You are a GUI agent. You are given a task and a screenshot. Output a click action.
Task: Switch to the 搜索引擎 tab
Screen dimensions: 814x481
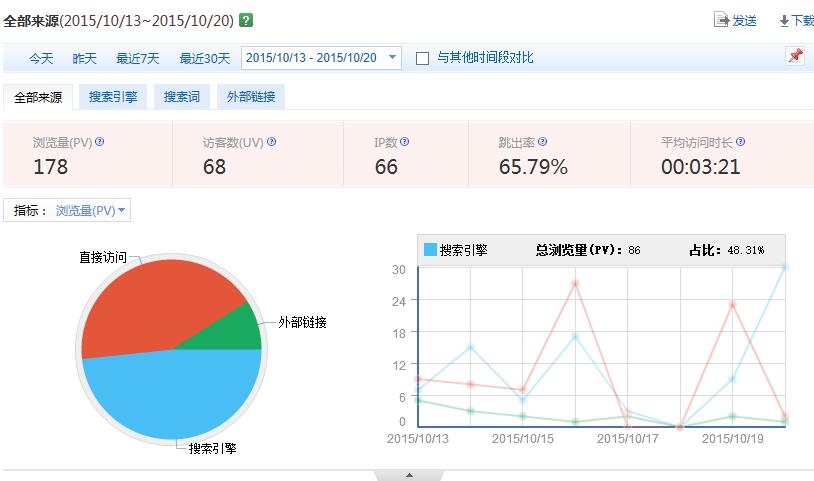click(113, 97)
